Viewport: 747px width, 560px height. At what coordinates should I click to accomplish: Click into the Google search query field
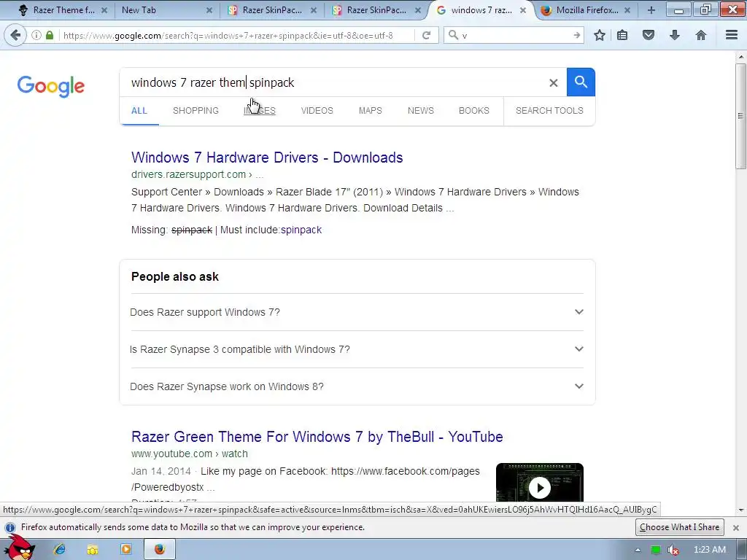pos(333,83)
